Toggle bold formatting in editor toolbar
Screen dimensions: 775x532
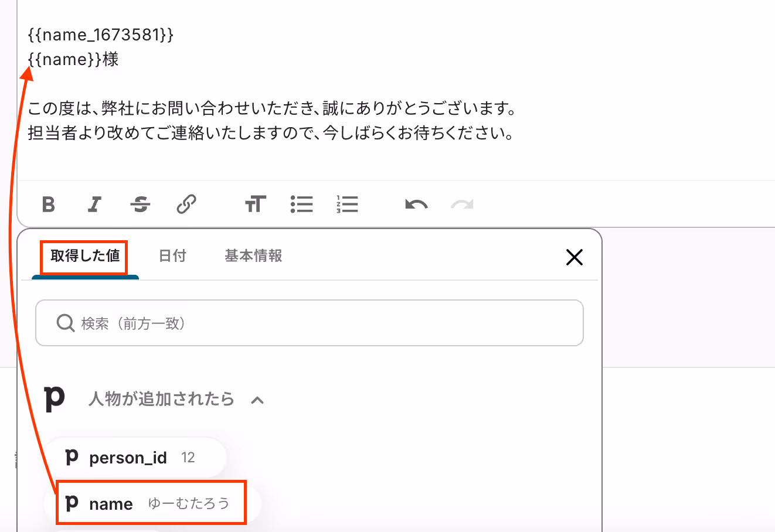point(49,204)
